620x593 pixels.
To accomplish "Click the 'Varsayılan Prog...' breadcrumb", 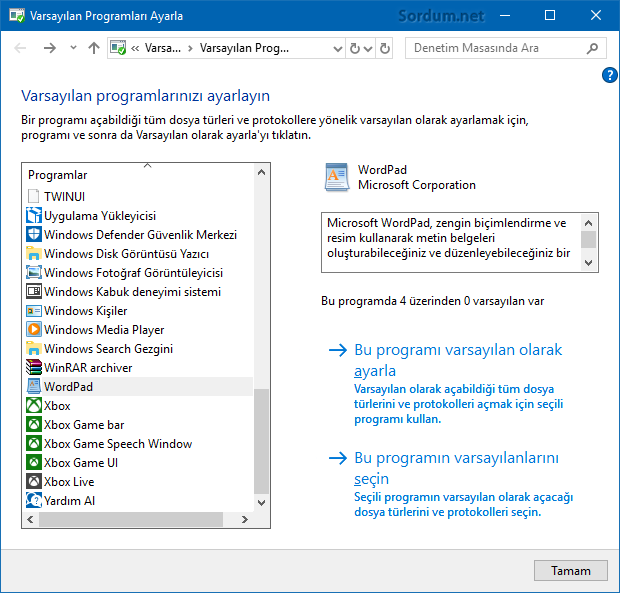I will pyautogui.click(x=244, y=48).
